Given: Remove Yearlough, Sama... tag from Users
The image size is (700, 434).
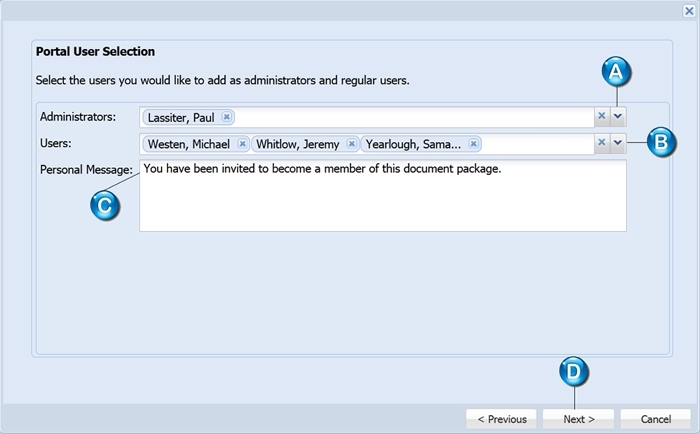Looking at the screenshot, I should [x=474, y=144].
